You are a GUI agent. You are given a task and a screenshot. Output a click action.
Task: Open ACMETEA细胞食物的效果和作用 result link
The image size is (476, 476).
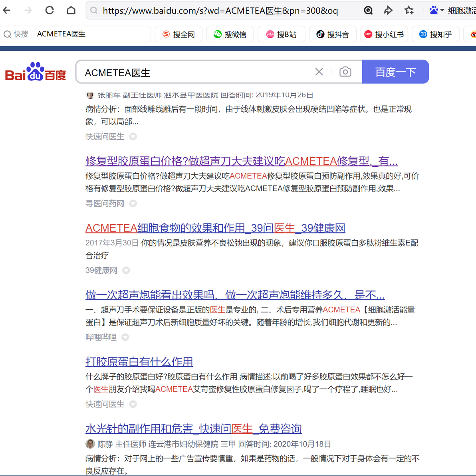tap(215, 228)
